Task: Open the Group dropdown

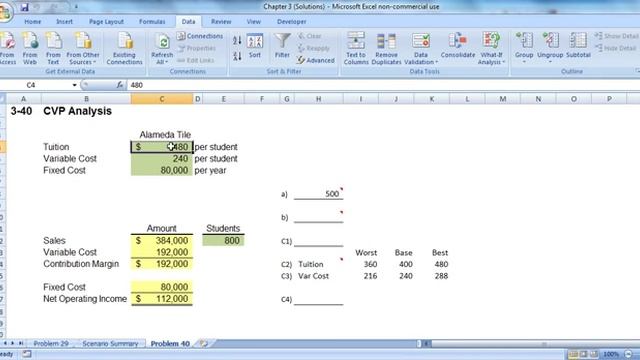Action: 524,48
